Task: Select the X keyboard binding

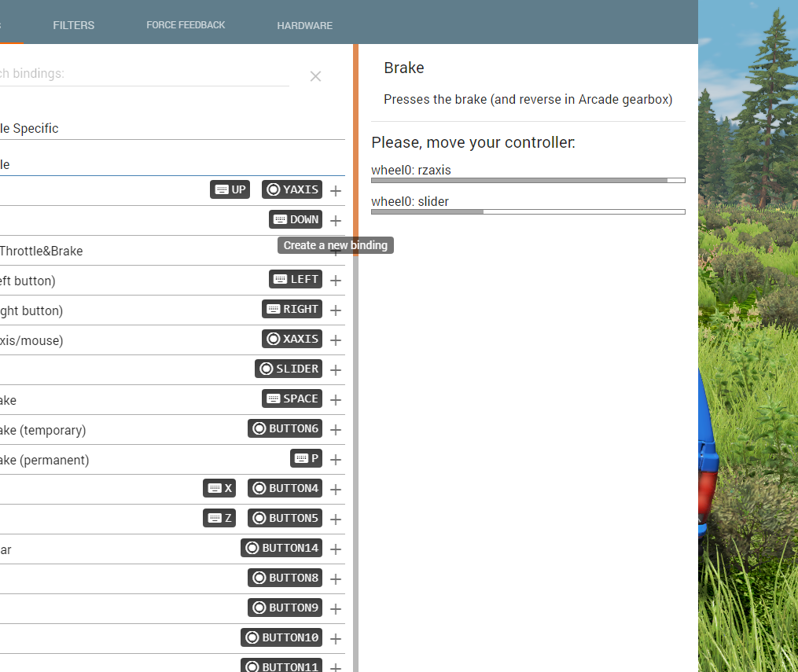Action: (x=219, y=488)
